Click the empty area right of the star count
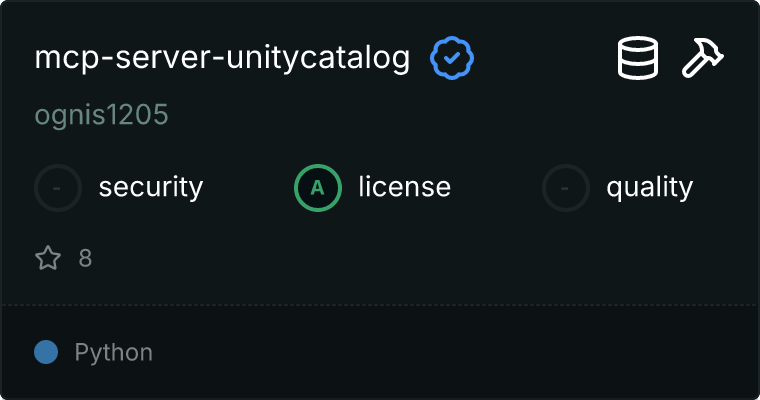This screenshot has height=400, width=760. tap(400, 259)
